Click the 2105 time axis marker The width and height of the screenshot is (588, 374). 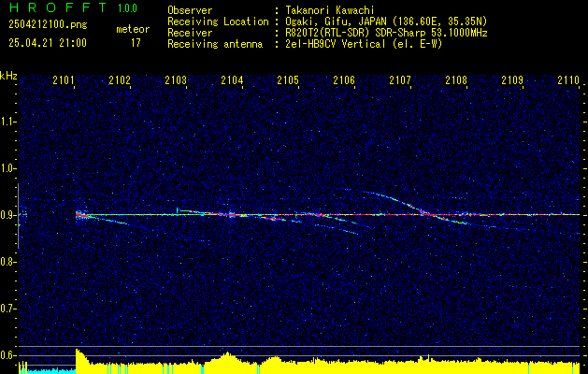point(288,80)
